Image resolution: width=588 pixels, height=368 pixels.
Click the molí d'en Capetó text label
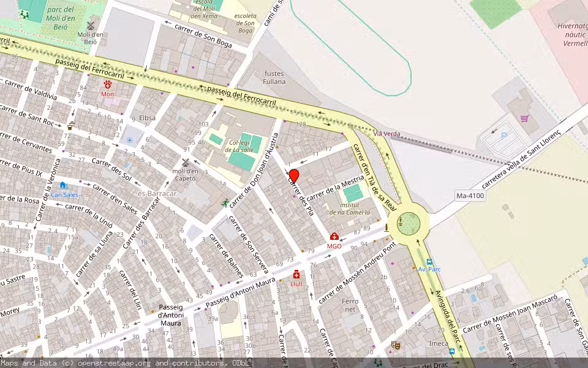point(185,175)
